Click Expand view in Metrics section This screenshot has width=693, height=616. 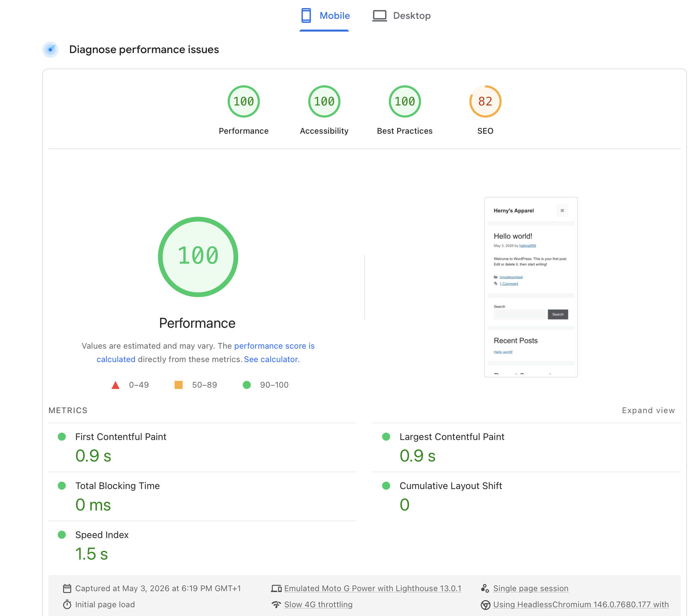(x=648, y=410)
